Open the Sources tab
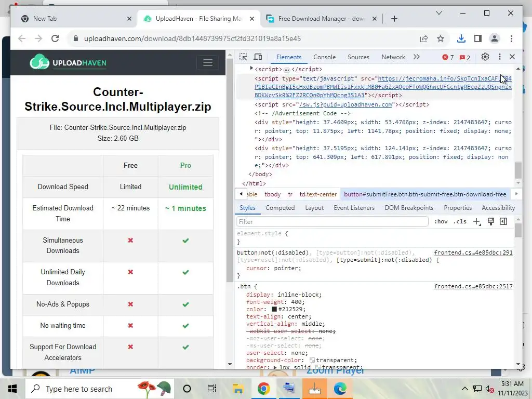Viewport: 532px width, 399px height. (358, 57)
